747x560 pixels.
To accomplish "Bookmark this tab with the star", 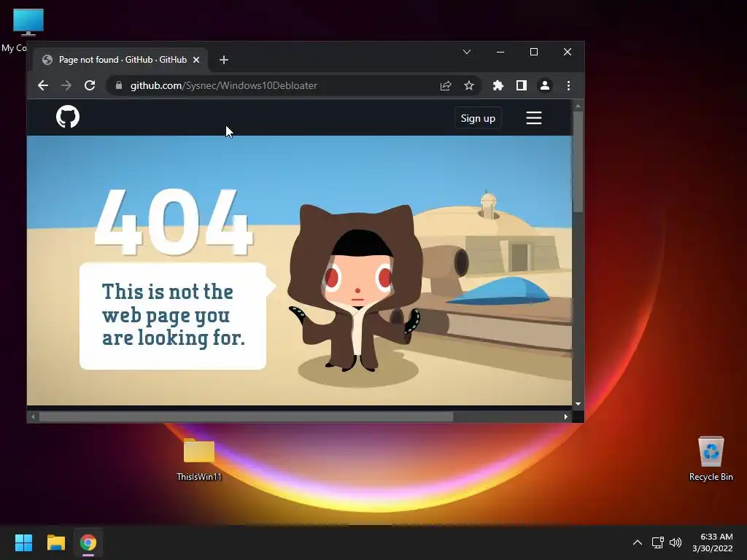I will pos(469,86).
